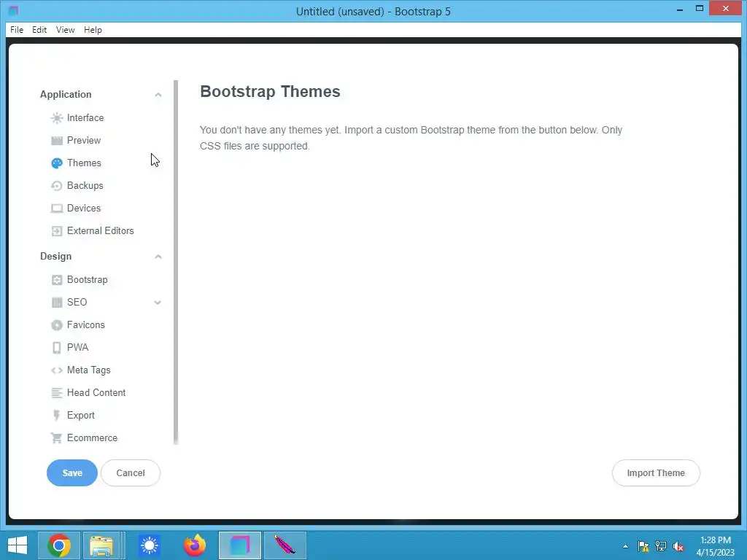This screenshot has width=747, height=560.
Task: Click the SEO chart icon
Action: 57,303
